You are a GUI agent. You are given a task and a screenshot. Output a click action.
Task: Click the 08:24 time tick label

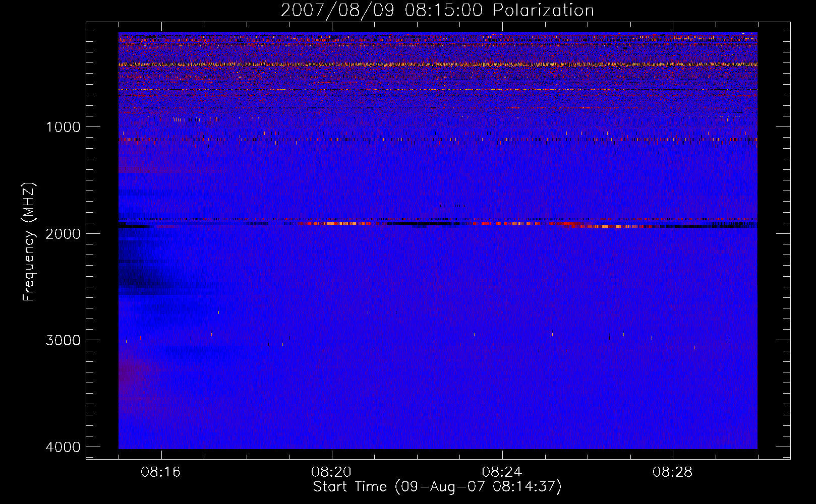(502, 472)
